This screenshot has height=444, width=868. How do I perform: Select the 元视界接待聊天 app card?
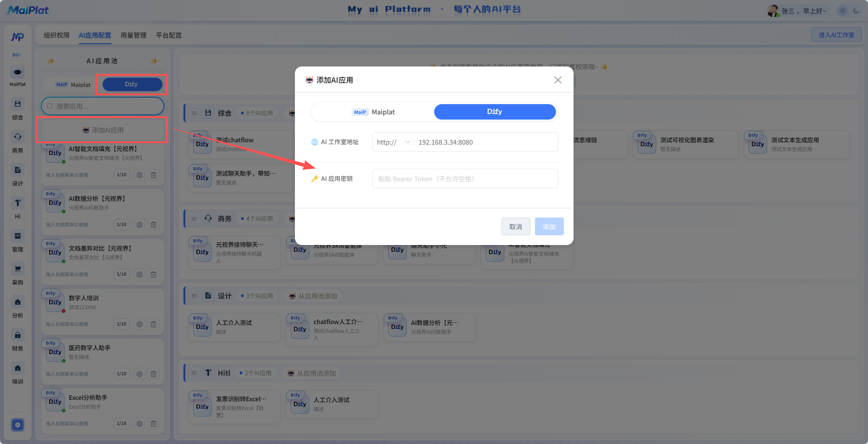point(235,252)
